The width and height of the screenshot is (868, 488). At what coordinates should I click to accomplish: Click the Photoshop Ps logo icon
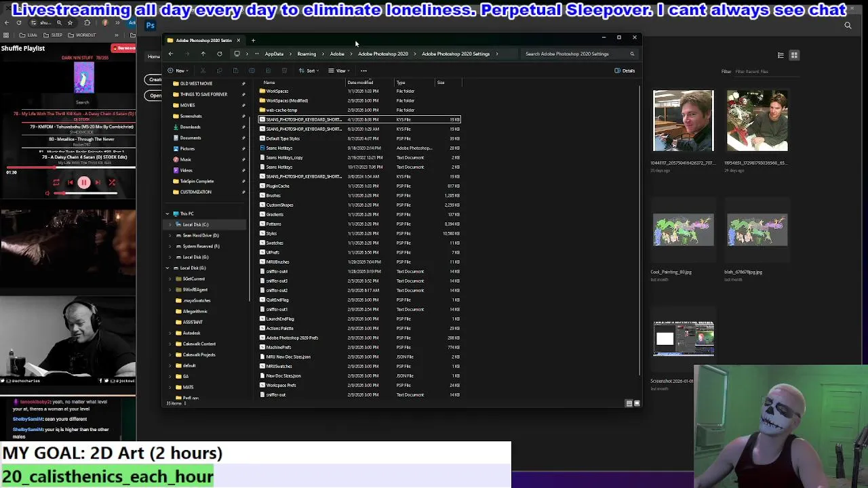coord(151,26)
